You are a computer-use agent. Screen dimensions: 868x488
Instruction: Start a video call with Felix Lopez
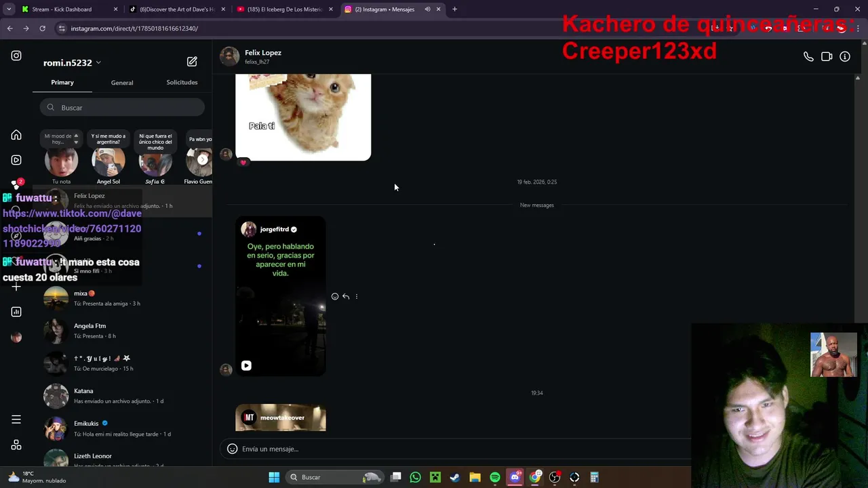(827, 57)
